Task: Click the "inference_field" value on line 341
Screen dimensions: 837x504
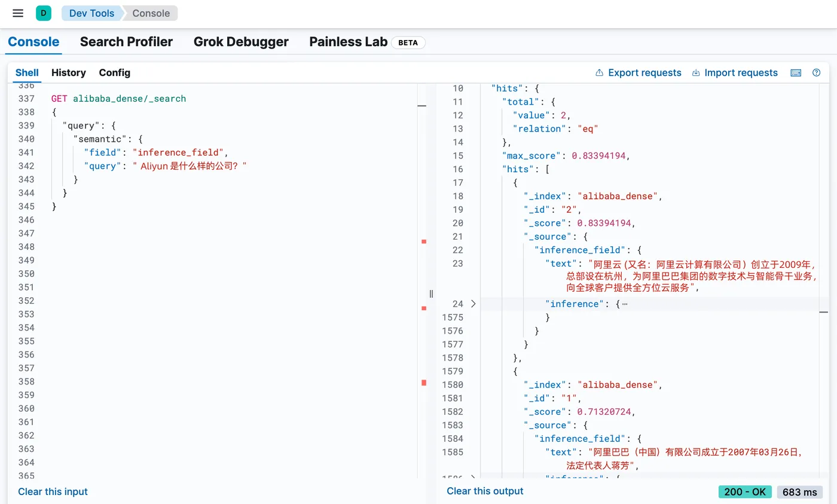Action: click(179, 152)
